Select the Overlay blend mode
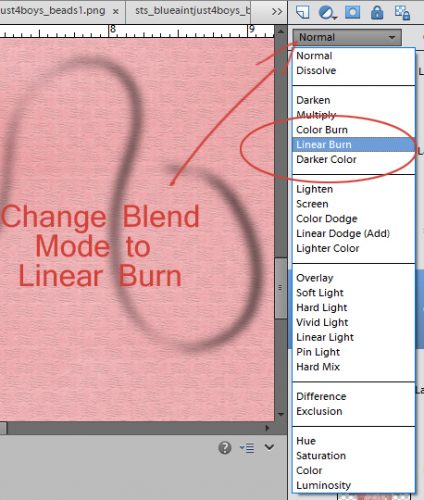The image size is (424, 500). pyautogui.click(x=315, y=278)
